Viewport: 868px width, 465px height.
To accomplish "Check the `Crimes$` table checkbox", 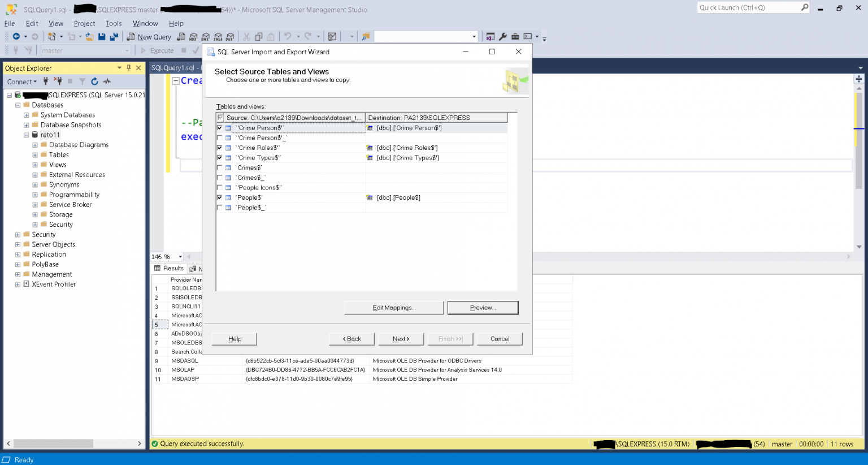I will (220, 168).
